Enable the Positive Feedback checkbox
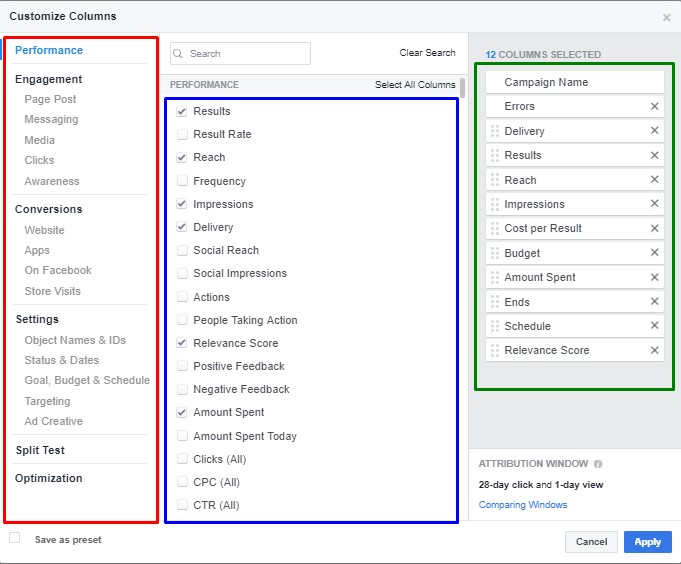The image size is (681, 564). pos(182,366)
